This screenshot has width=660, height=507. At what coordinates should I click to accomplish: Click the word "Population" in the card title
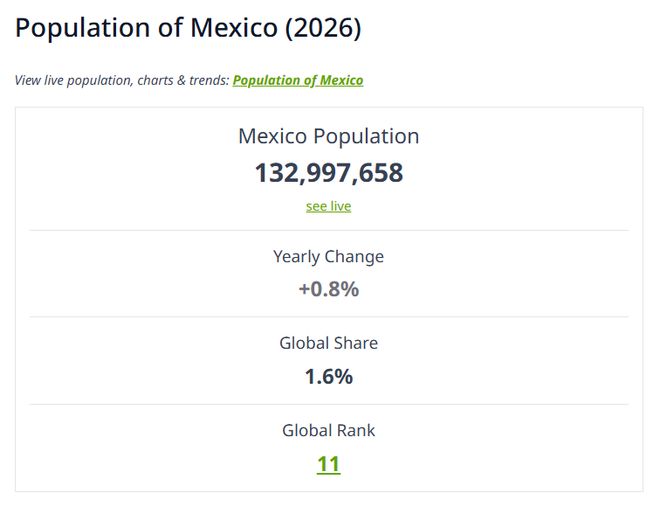tap(364, 136)
